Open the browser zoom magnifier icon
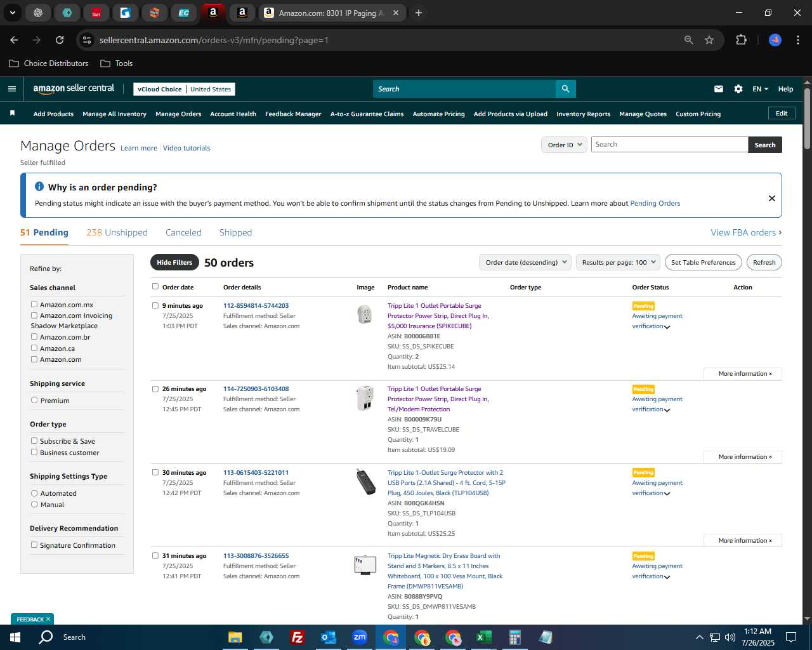 click(x=689, y=40)
